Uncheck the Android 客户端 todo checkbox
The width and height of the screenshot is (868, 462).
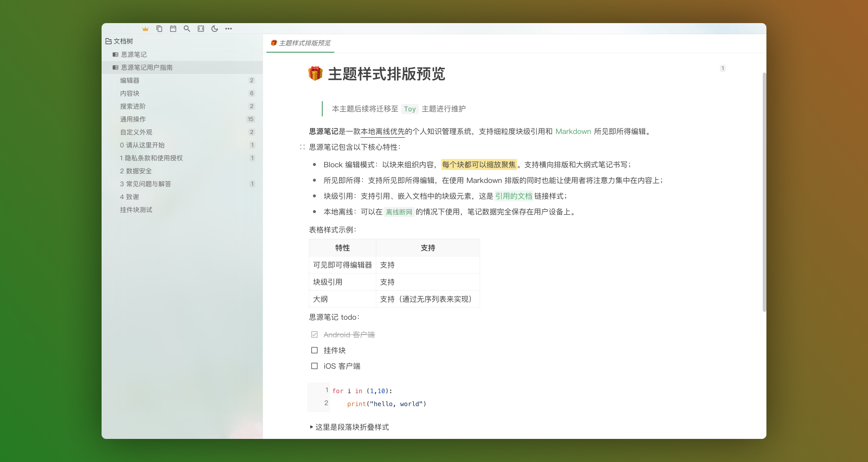coord(314,334)
